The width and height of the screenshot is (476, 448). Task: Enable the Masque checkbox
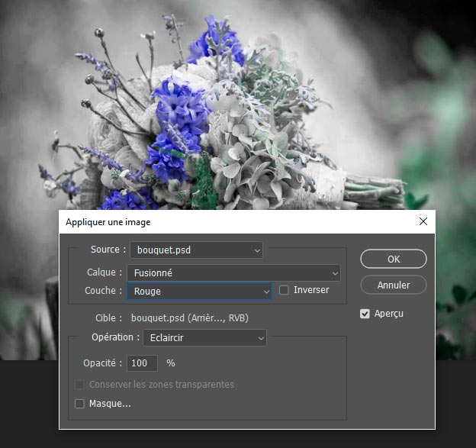click(x=79, y=404)
